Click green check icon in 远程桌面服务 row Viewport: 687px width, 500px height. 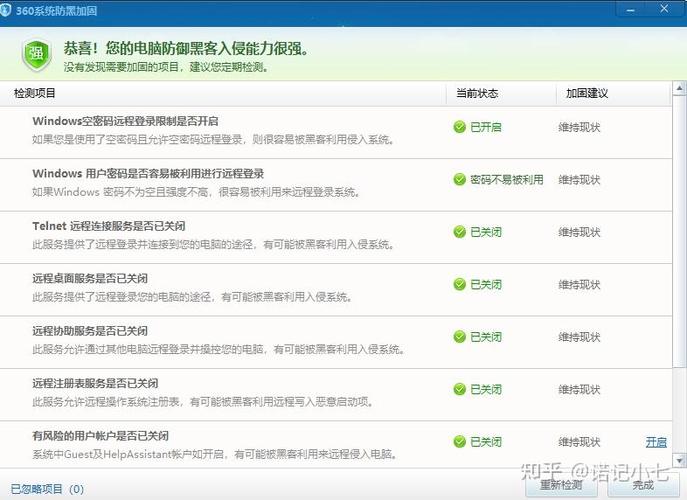point(459,284)
